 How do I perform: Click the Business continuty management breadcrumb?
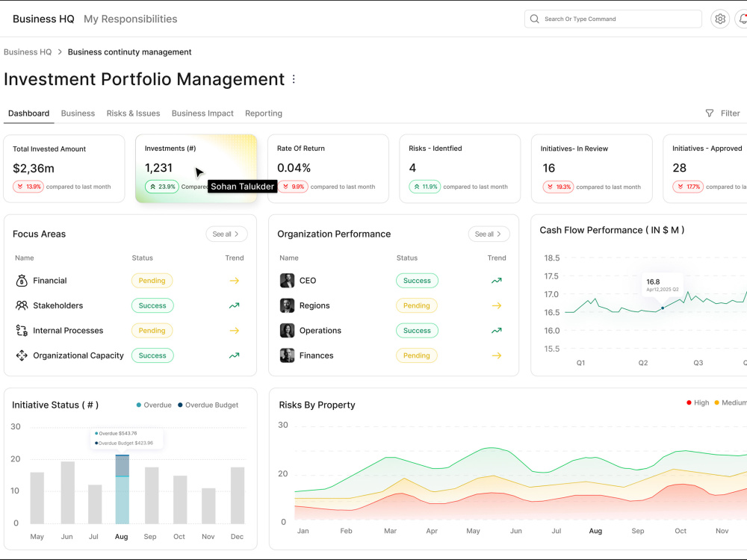point(129,52)
